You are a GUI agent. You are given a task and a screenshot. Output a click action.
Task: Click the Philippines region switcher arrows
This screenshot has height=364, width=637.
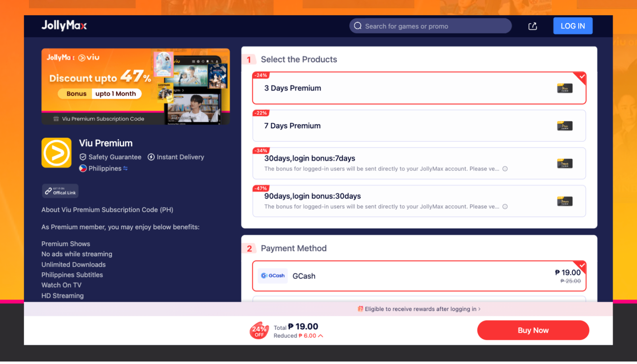pos(125,168)
